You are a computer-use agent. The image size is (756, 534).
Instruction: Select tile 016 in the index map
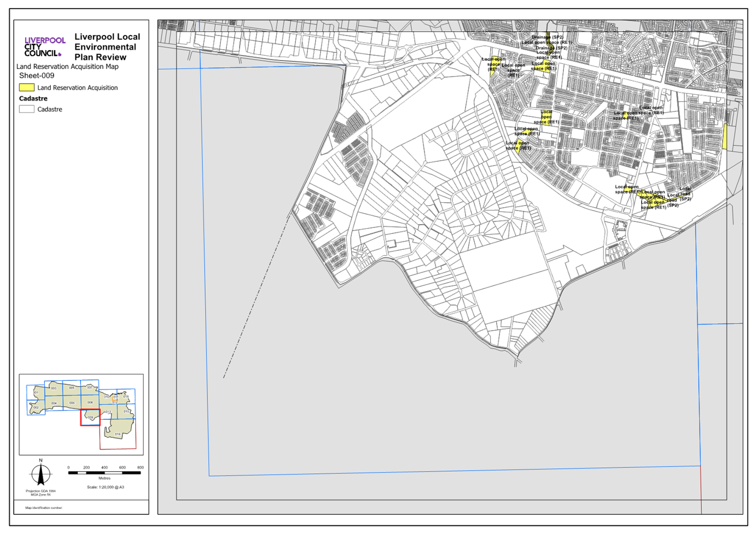tap(118, 434)
